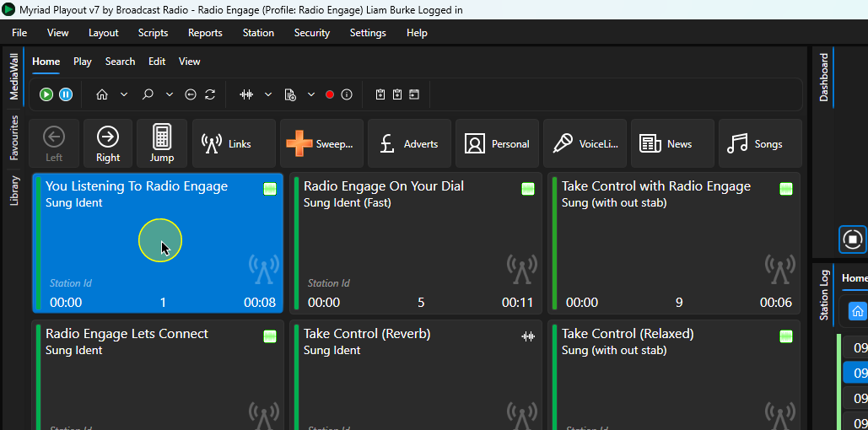
Task: Click the Jump button
Action: click(x=162, y=143)
